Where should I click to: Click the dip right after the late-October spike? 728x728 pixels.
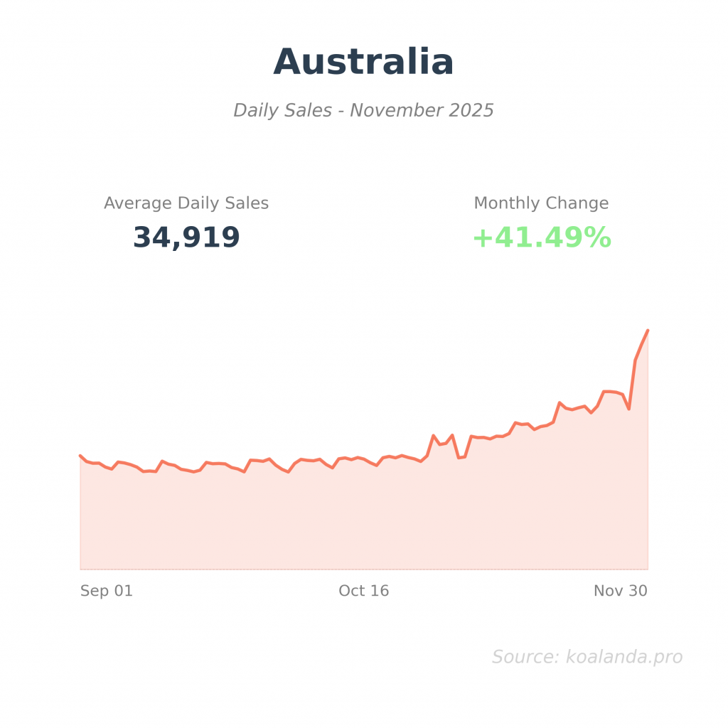459,458
